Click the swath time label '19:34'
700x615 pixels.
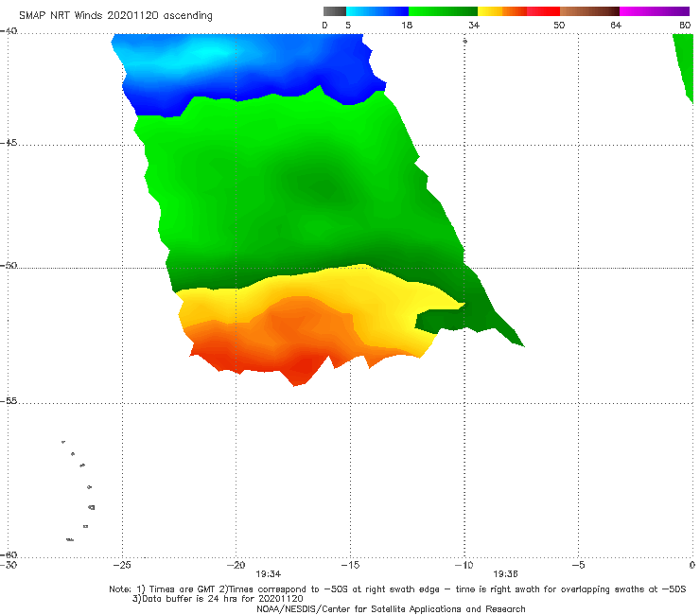point(268,574)
